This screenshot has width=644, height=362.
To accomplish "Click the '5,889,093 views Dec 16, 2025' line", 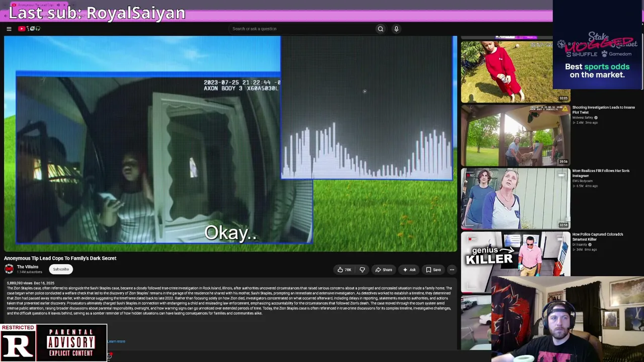I will (31, 283).
